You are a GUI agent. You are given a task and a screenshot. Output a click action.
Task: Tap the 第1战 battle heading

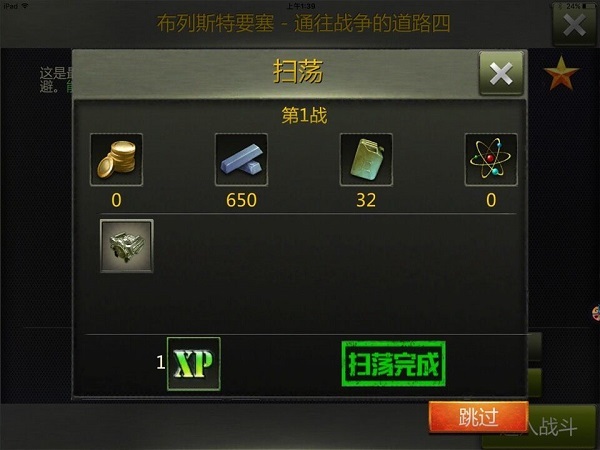coord(304,115)
